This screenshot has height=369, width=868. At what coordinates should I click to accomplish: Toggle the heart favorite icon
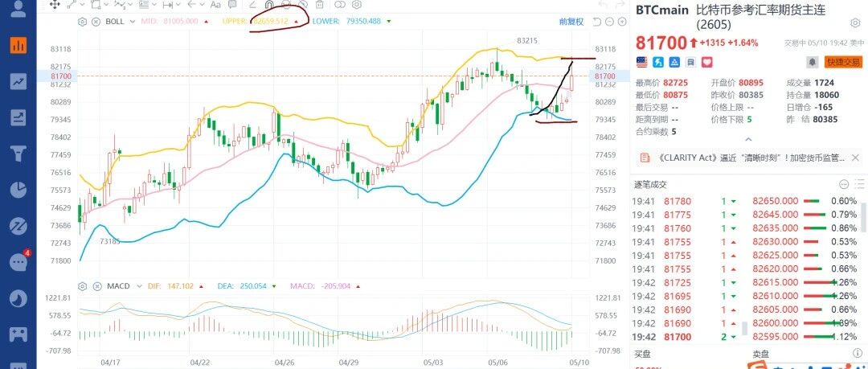coord(707,62)
